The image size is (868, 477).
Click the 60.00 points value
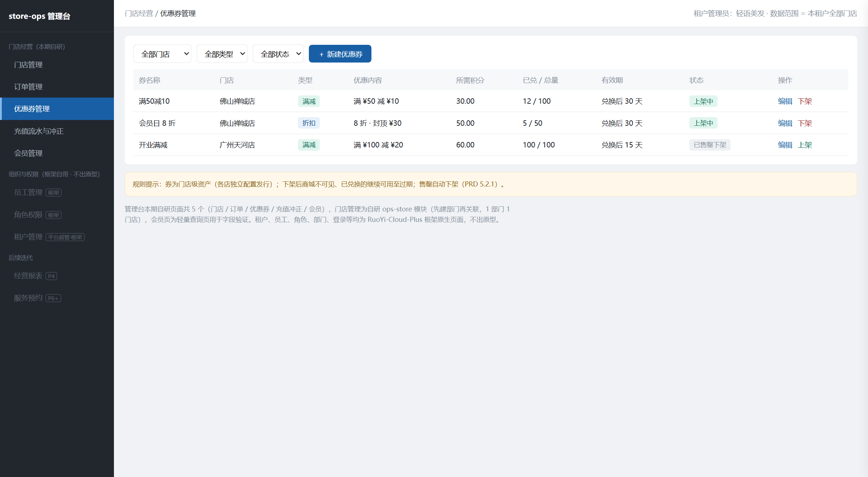[465, 145]
